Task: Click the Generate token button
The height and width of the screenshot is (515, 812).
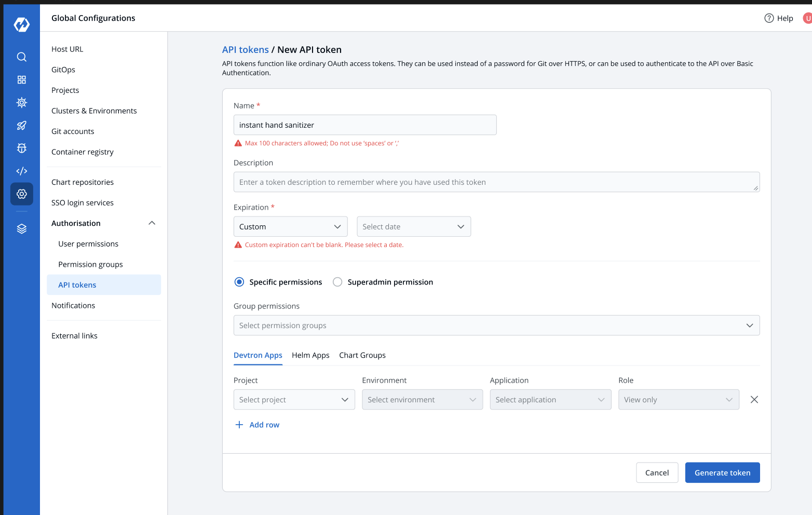Action: [722, 473]
